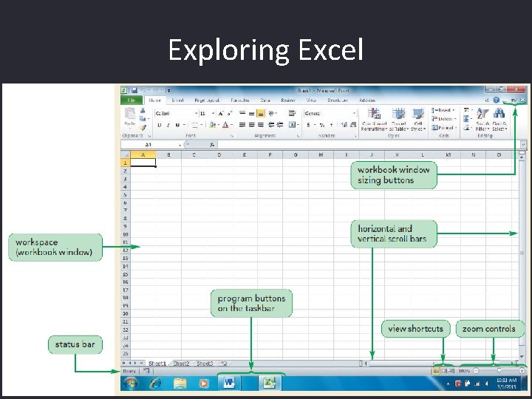The width and height of the screenshot is (532, 399).
Task: Click the Insert Function fx icon
Action: (x=212, y=145)
